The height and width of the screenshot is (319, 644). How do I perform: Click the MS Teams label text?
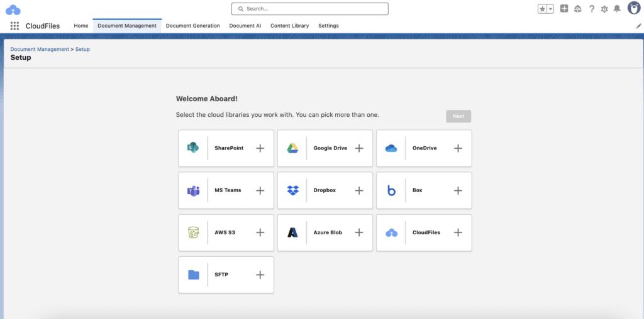(228, 190)
